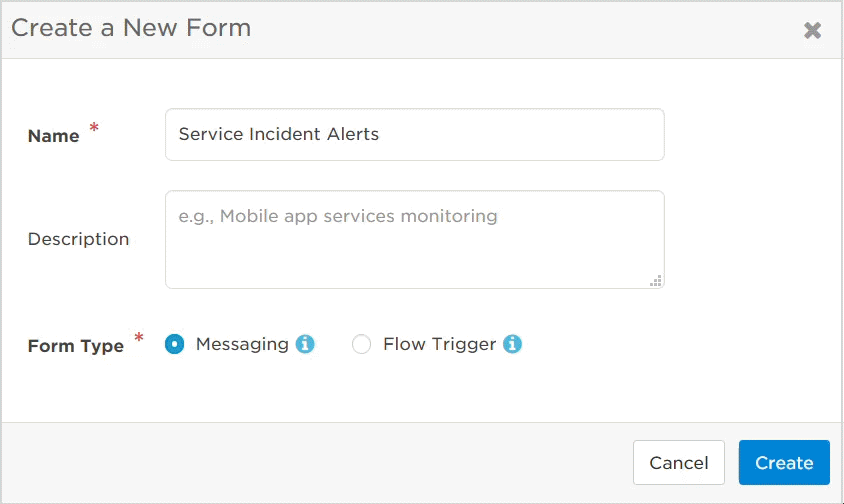This screenshot has width=844, height=504.
Task: Click the red asterisk beside Form Type
Action: [139, 338]
